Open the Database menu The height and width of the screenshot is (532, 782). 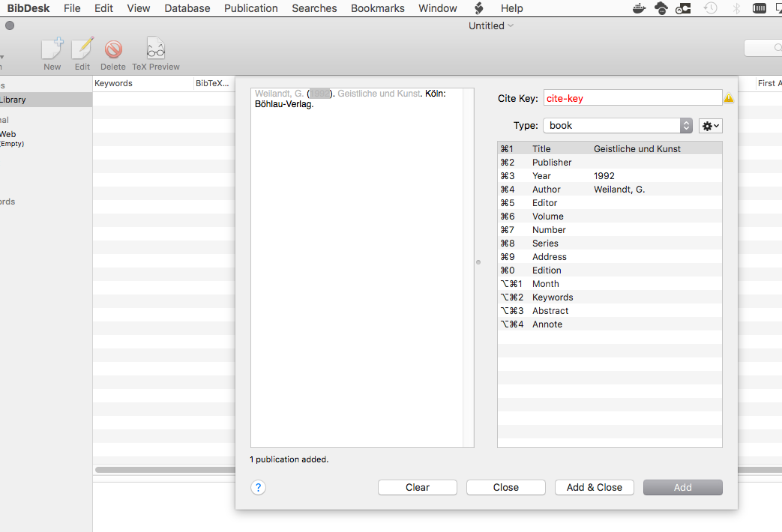pyautogui.click(x=187, y=8)
